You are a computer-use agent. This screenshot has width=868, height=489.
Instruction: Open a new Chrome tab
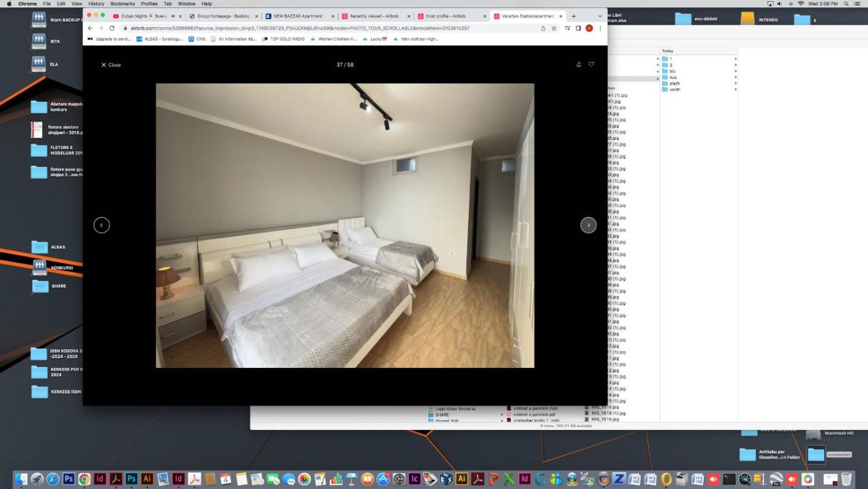573,16
